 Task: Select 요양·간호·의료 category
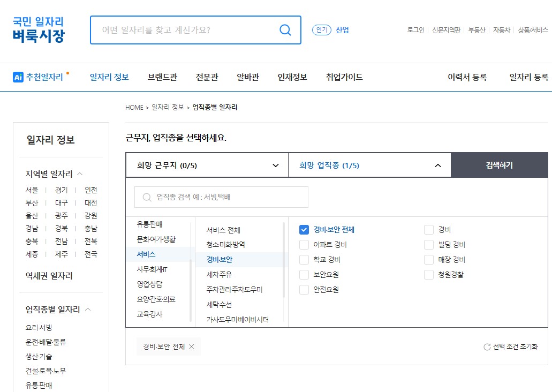pos(156,299)
